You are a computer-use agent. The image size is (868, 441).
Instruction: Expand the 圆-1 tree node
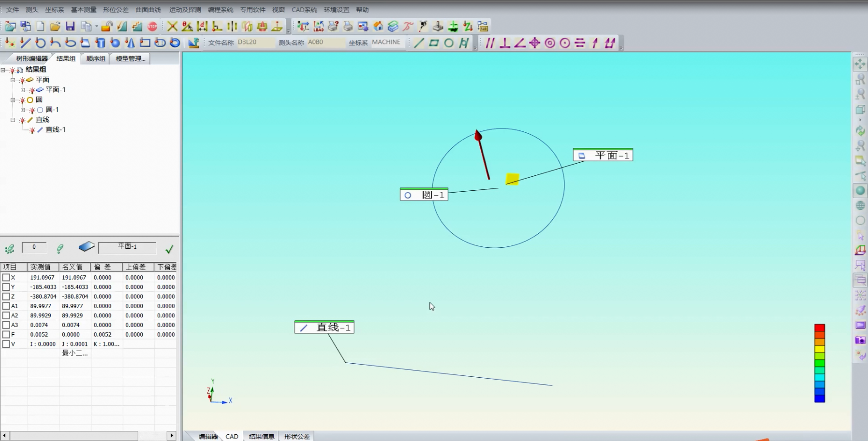click(x=23, y=110)
